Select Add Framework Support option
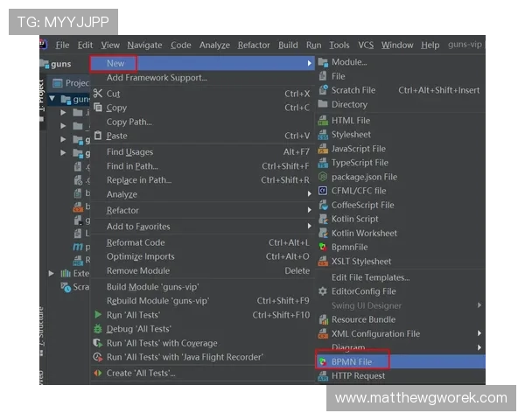The width and height of the screenshot is (525, 420). click(157, 78)
